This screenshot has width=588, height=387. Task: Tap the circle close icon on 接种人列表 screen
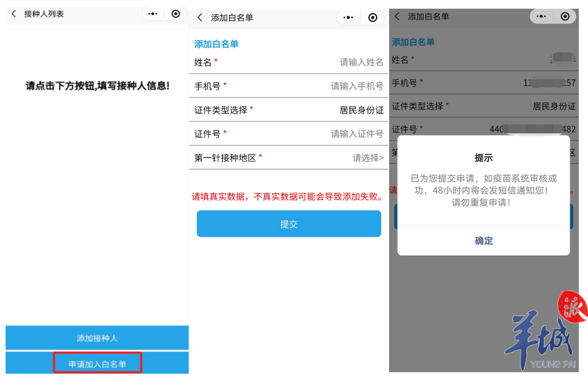tap(175, 14)
